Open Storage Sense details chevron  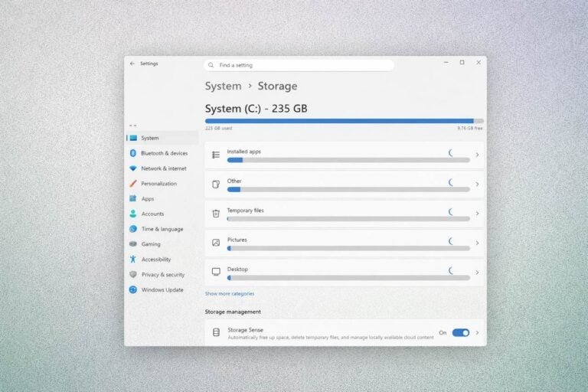(x=477, y=332)
